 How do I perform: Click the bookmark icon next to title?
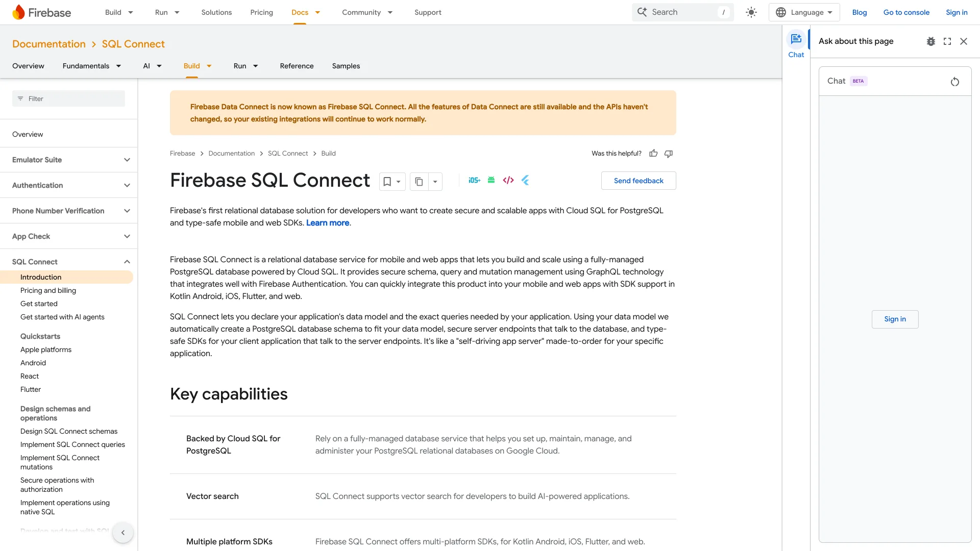[x=387, y=182]
